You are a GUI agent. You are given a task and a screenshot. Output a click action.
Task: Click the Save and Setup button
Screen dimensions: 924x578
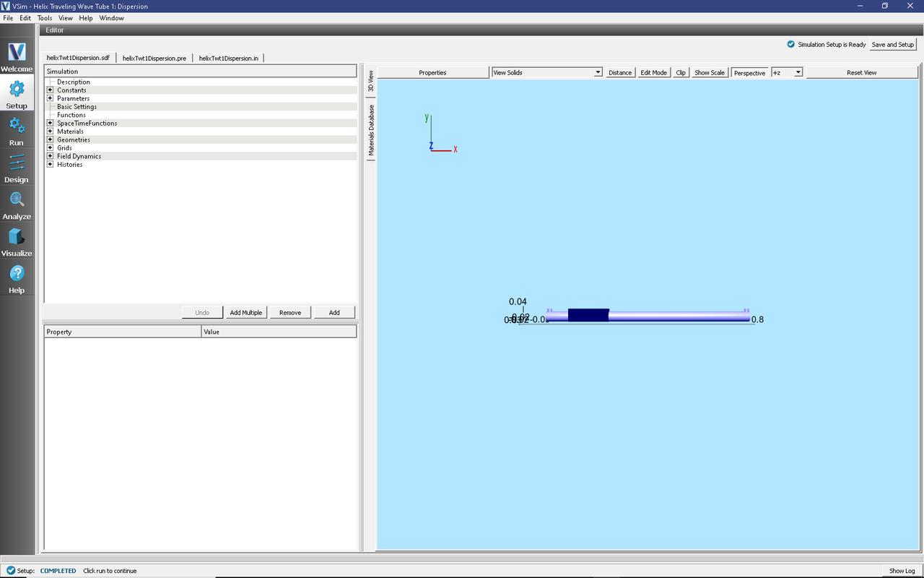coord(893,44)
